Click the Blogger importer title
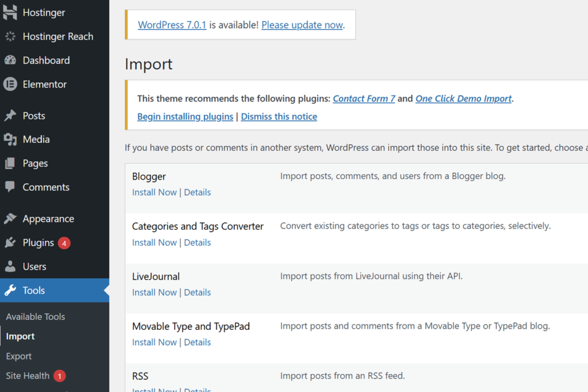588x392 pixels. pos(149,176)
